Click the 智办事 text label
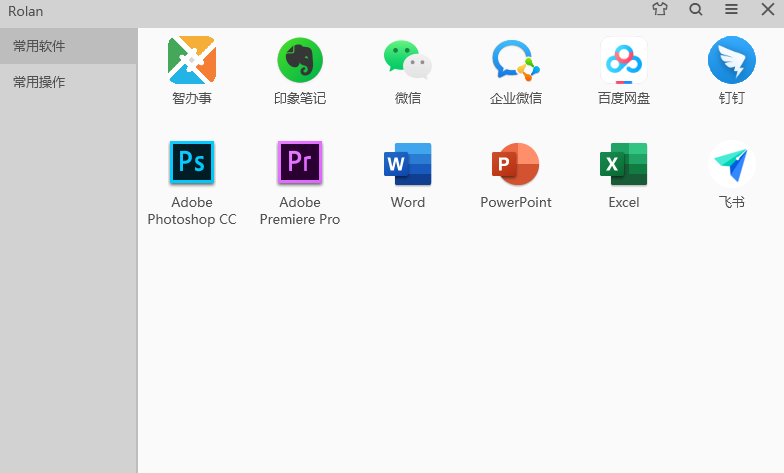This screenshot has width=784, height=473. pyautogui.click(x=192, y=98)
